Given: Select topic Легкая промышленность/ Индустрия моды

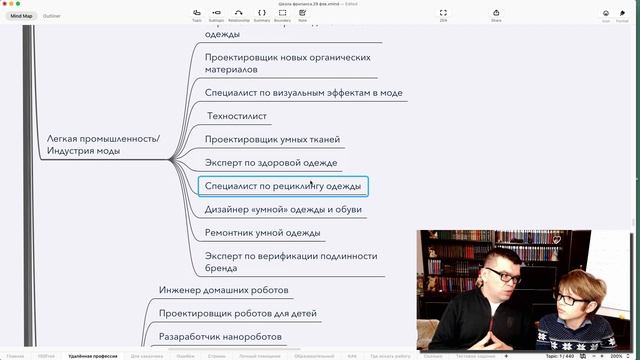Looking at the screenshot, I should pos(103,144).
